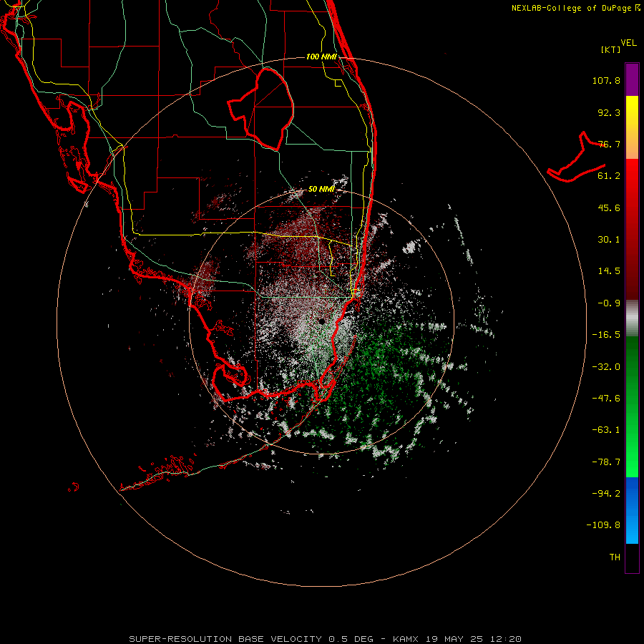
Task: Click the [KT] units label
Action: (x=611, y=49)
